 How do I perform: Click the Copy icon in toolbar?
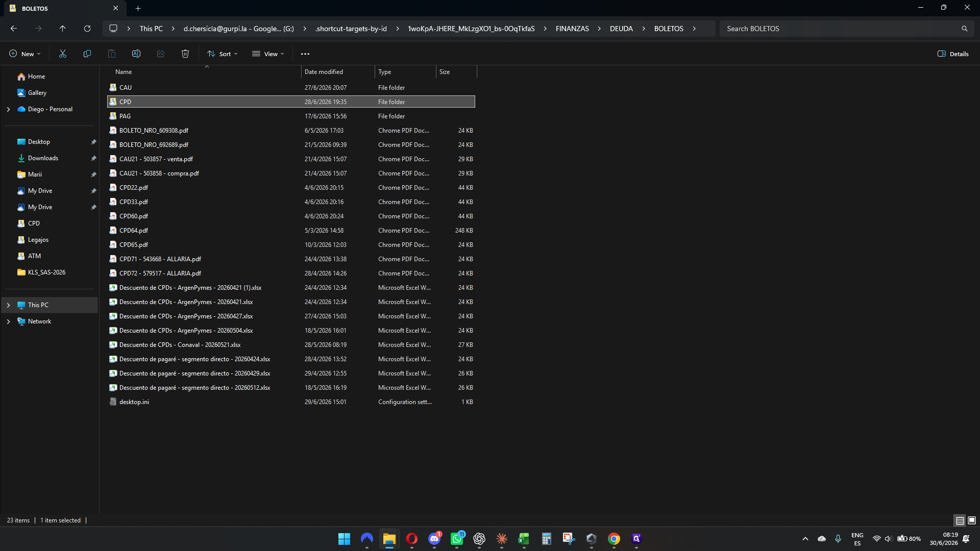(x=87, y=54)
